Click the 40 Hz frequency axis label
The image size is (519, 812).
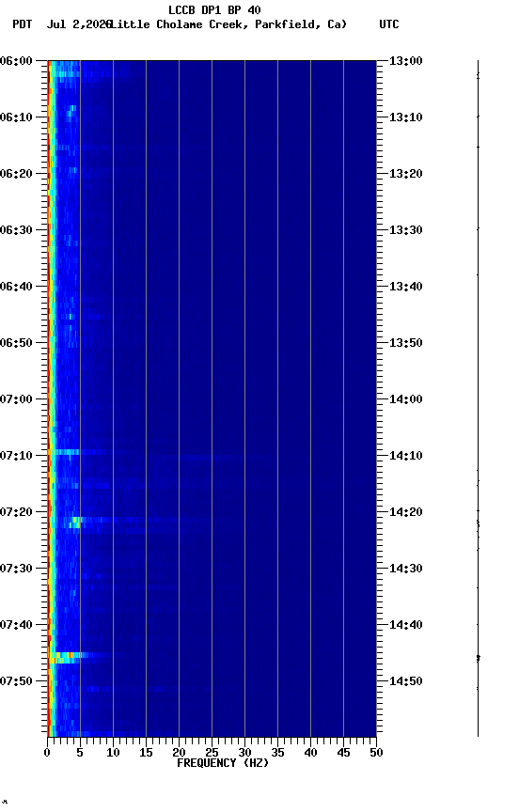point(311,753)
